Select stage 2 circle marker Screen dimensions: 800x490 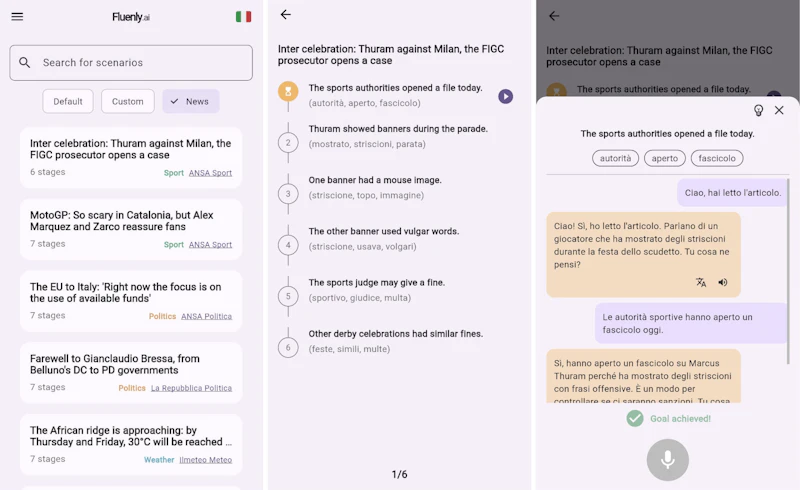(x=288, y=142)
